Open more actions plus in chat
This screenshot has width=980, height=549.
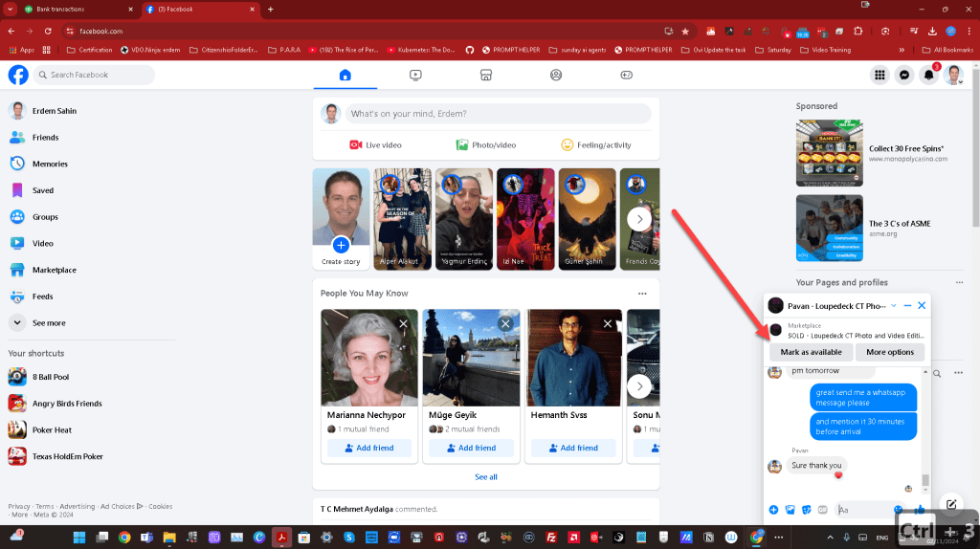coord(773,511)
